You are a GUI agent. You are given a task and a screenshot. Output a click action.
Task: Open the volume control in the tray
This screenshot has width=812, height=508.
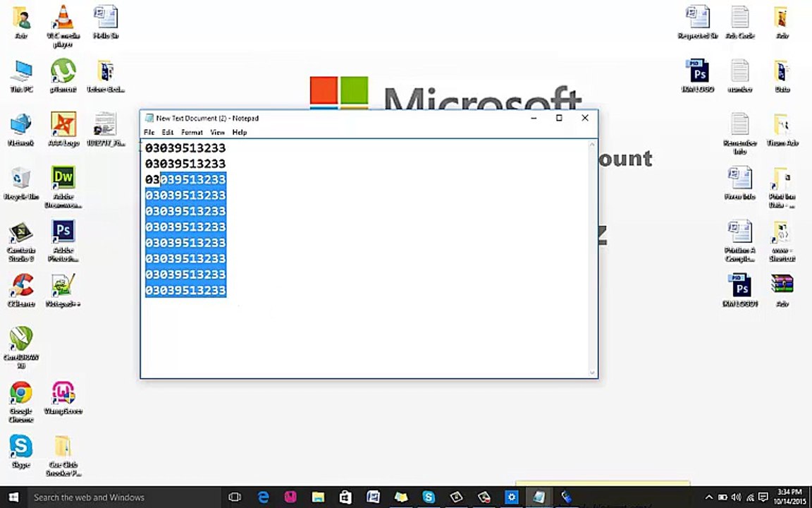click(x=735, y=497)
